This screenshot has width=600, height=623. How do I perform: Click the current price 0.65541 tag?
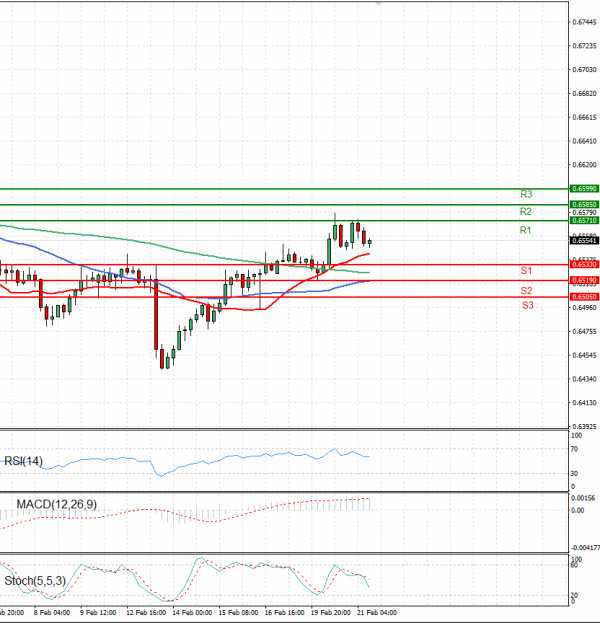[x=584, y=240]
